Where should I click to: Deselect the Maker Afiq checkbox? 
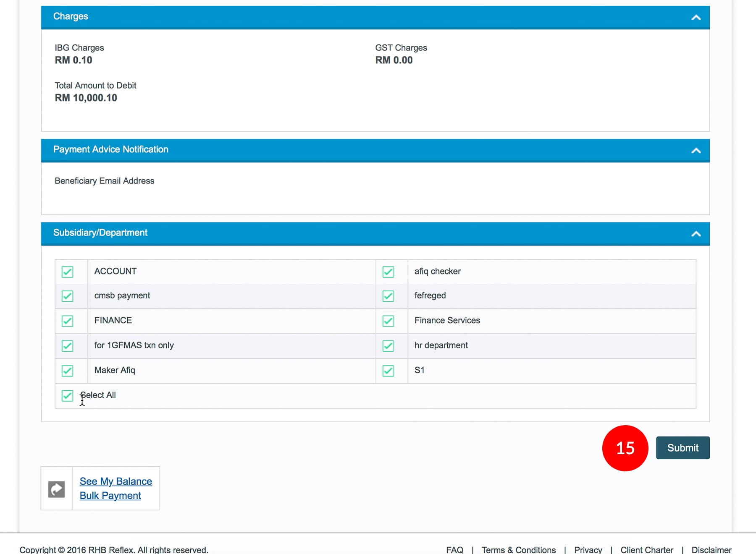point(67,371)
